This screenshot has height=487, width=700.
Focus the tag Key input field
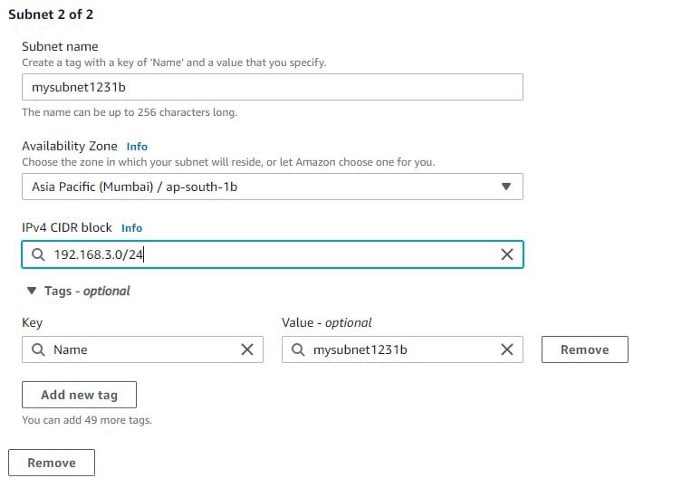(142, 350)
